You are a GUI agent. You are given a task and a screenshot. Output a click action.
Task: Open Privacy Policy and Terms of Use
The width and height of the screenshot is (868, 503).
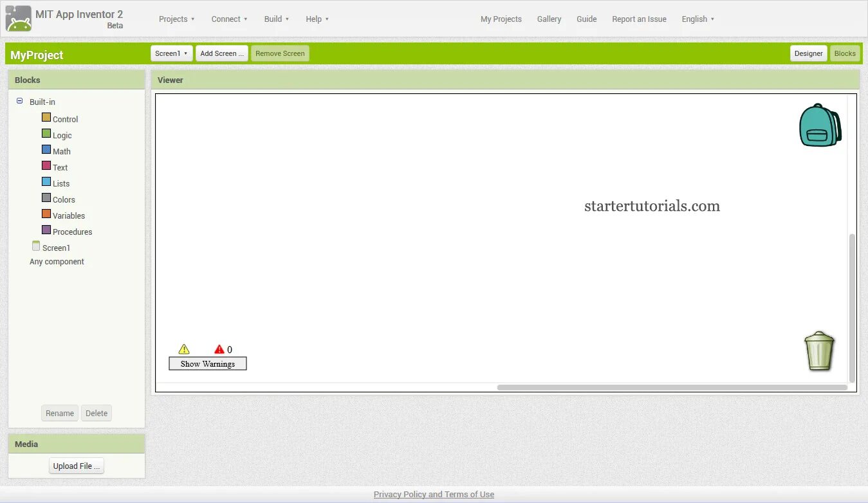[434, 494]
